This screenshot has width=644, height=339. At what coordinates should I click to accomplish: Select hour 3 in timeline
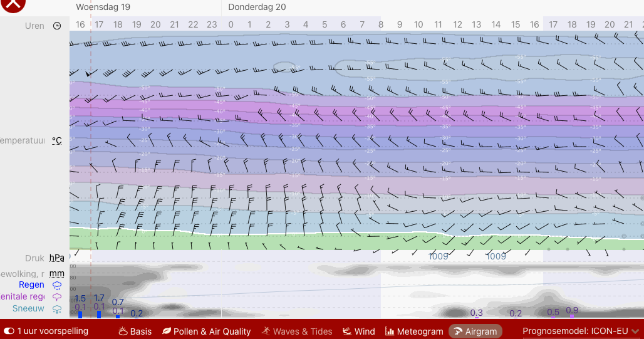click(x=287, y=24)
